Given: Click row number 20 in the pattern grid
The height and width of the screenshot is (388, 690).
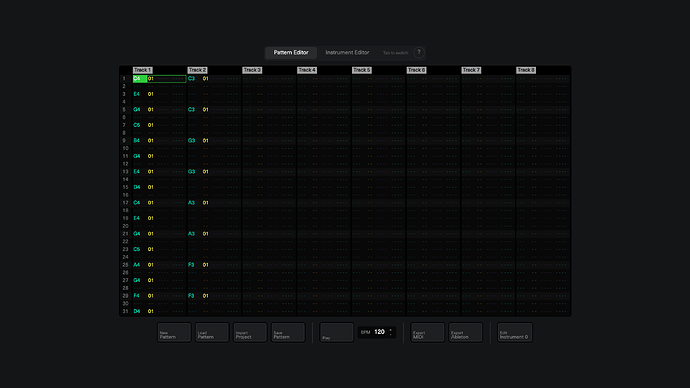Looking at the screenshot, I should click(125, 226).
